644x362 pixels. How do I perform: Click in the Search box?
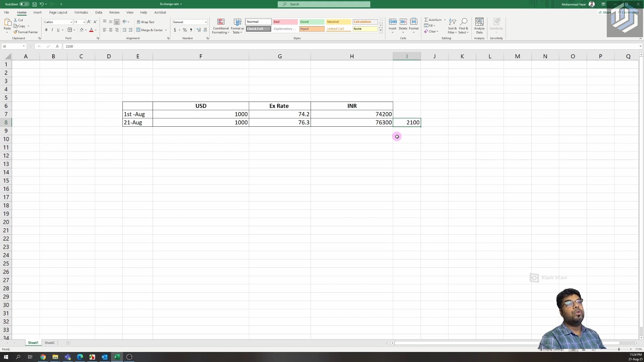pyautogui.click(x=324, y=4)
